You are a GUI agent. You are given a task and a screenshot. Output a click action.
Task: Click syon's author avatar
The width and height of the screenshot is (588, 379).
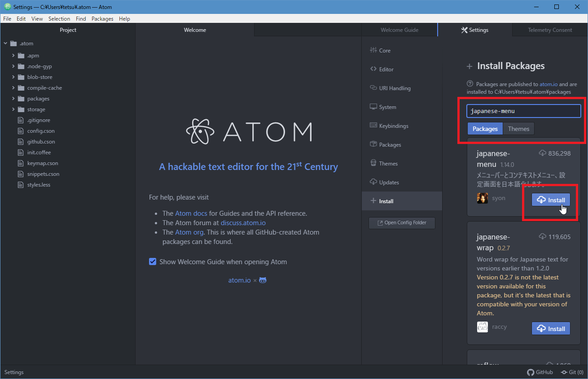click(483, 198)
